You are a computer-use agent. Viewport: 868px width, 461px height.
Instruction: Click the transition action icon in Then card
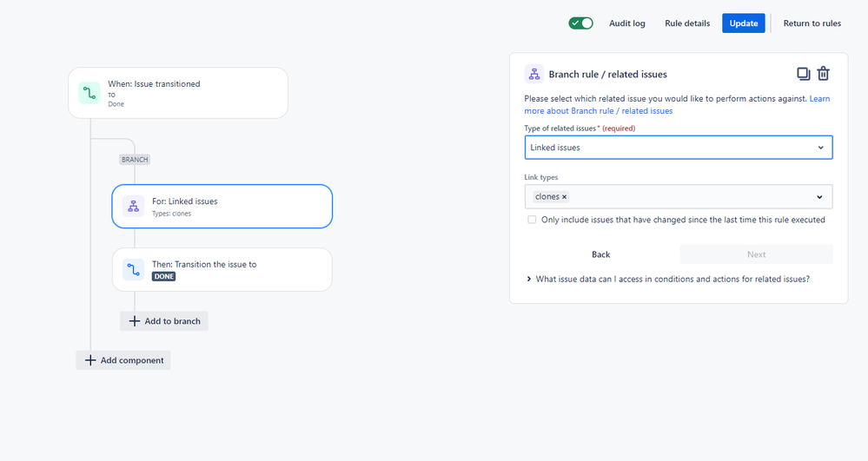(133, 270)
